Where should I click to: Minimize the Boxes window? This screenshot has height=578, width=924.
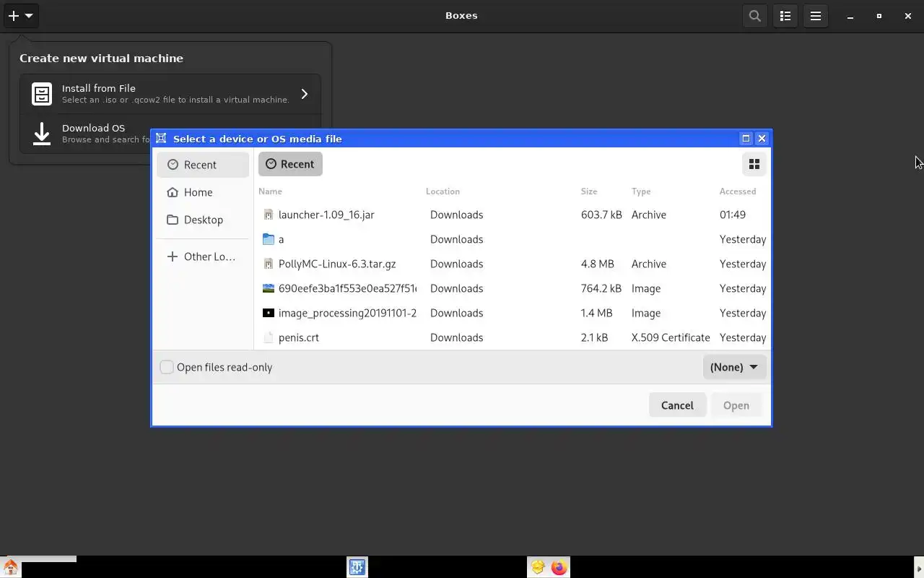tap(850, 16)
